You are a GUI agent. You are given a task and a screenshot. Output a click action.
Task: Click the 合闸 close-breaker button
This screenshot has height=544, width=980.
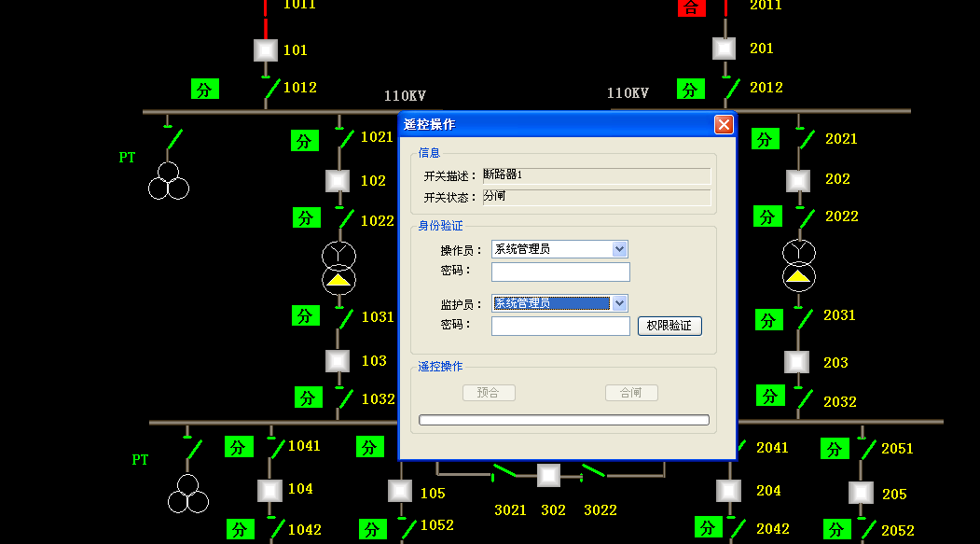pos(631,393)
